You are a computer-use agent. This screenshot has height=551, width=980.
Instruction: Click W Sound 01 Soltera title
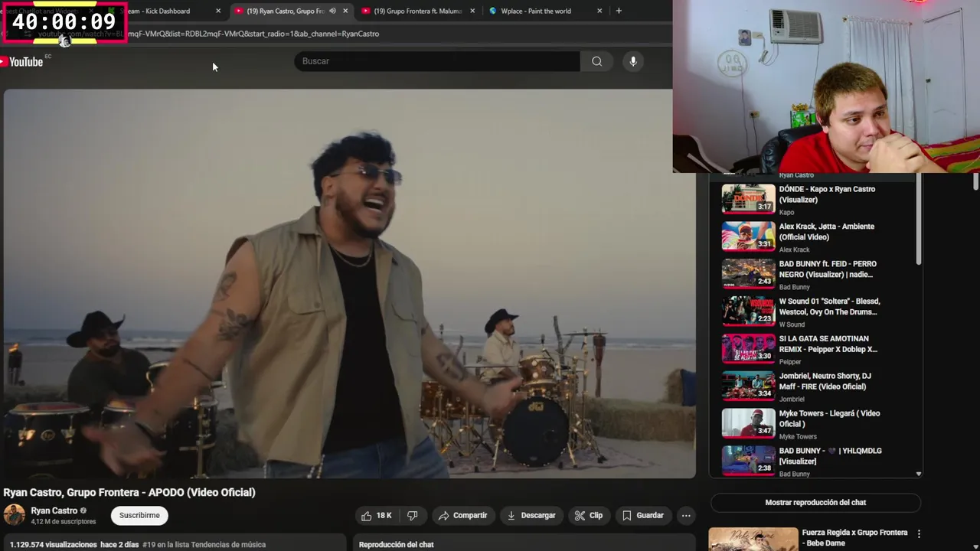[829, 306]
